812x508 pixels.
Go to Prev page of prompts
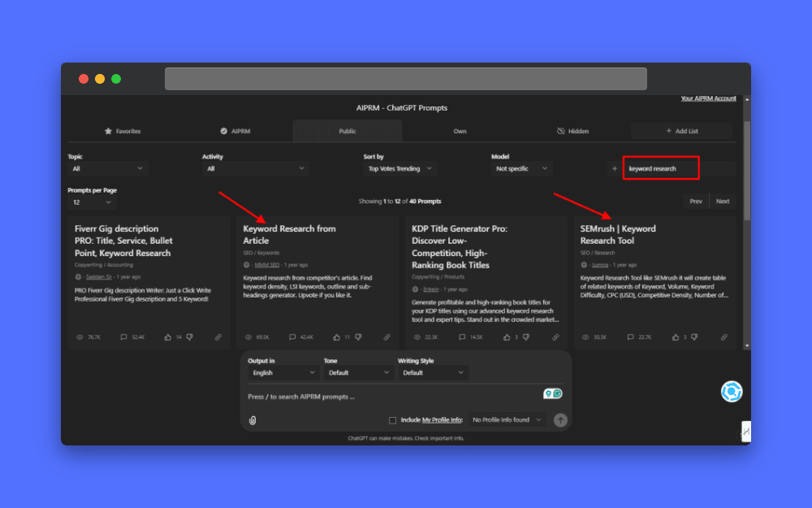point(696,201)
